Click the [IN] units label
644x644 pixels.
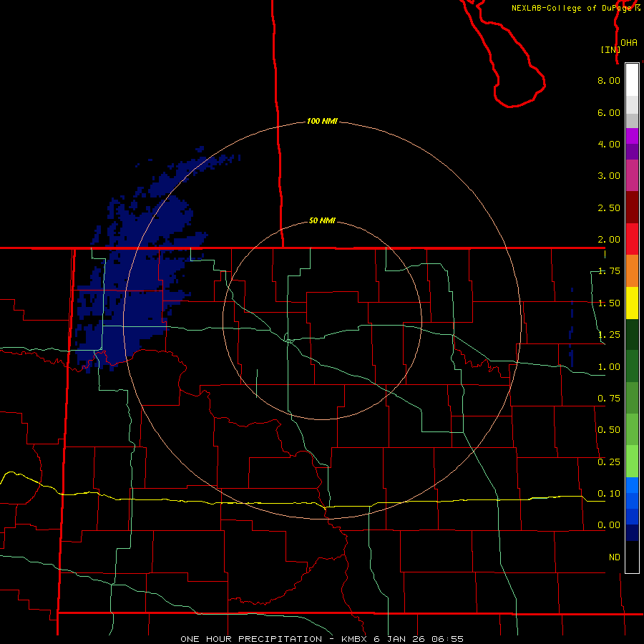610,49
